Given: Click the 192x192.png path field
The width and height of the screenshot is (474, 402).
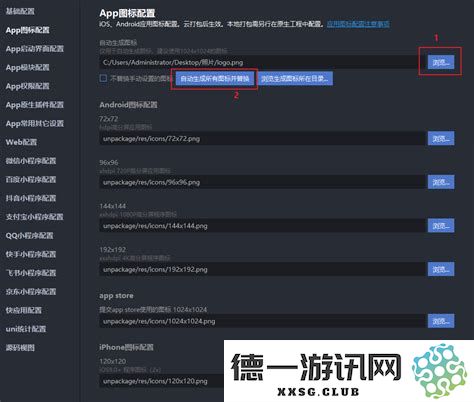Looking at the screenshot, I should pos(262,269).
